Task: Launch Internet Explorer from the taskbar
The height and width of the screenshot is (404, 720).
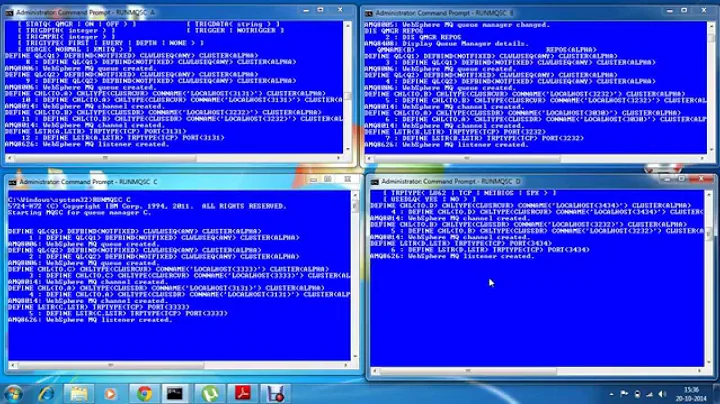Action: [46, 394]
